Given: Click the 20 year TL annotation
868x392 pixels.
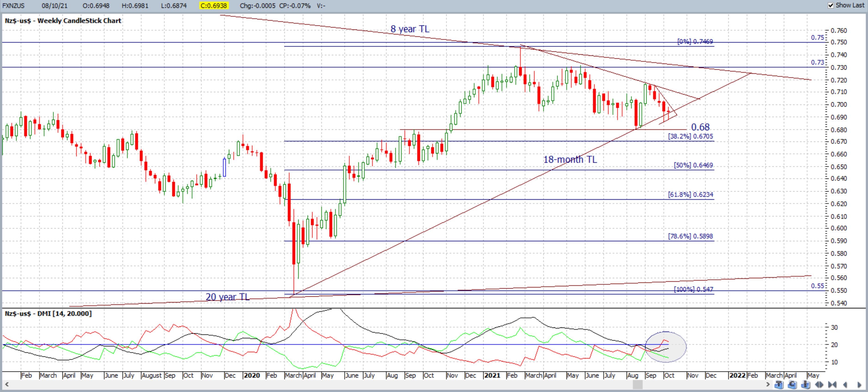Looking at the screenshot, I should [228, 297].
